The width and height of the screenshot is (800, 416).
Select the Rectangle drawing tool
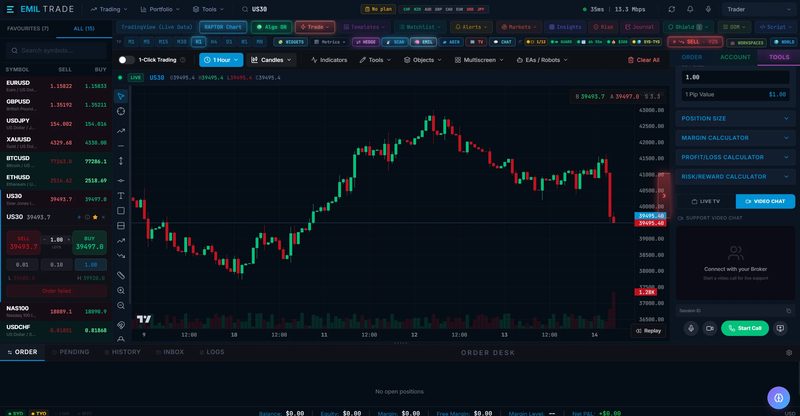coord(121,210)
